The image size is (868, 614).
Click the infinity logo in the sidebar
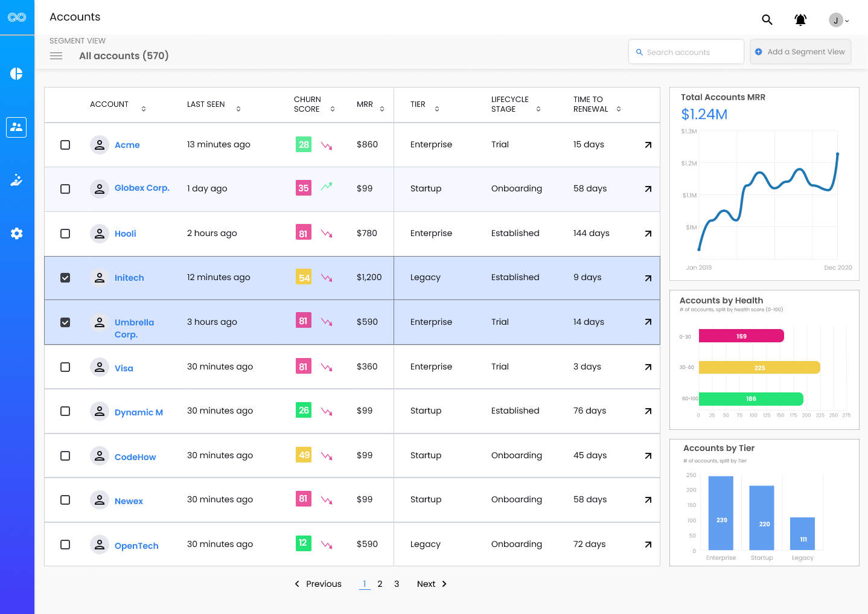pyautogui.click(x=17, y=18)
